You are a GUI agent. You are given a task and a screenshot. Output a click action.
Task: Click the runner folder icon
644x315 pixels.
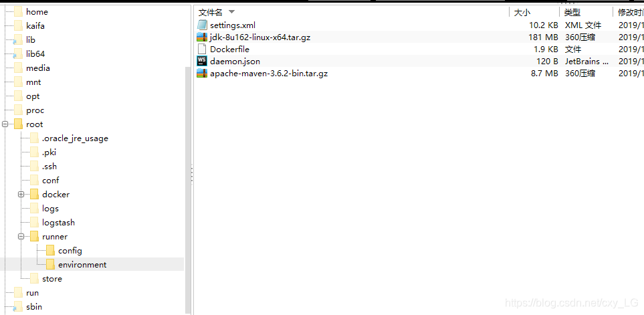34,237
